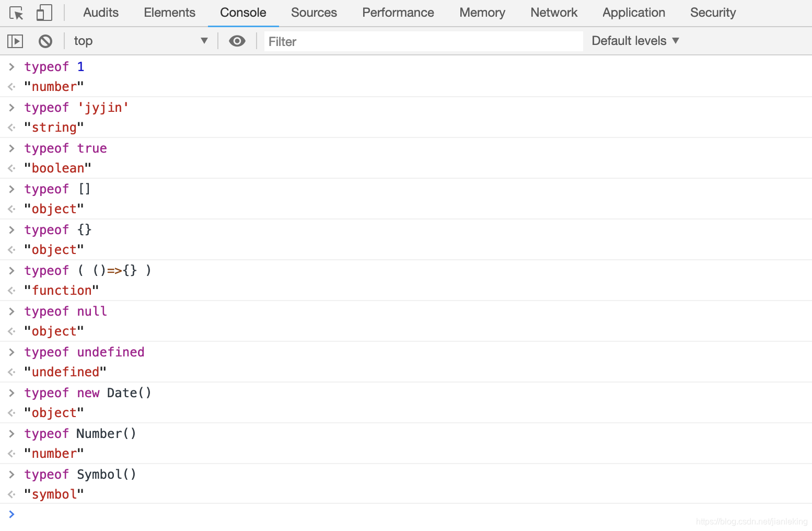This screenshot has width=812, height=531.
Task: Click the 'typeof true' command
Action: 65,148
